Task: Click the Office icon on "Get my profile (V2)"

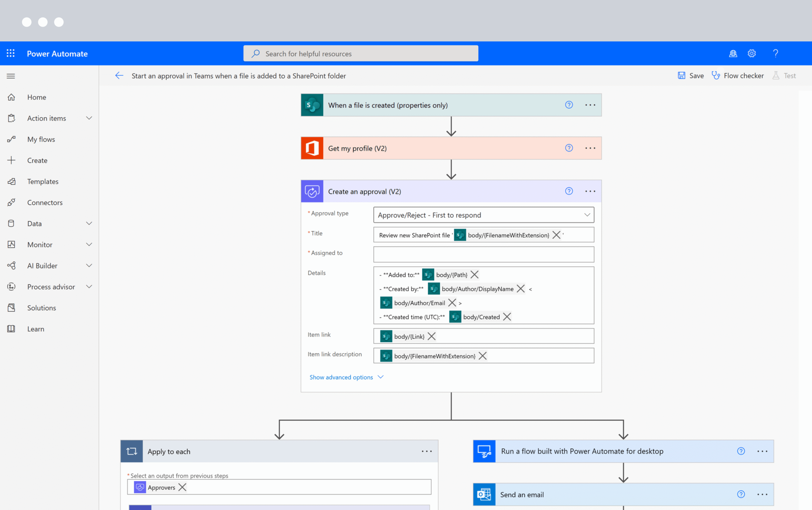Action: [x=311, y=148]
